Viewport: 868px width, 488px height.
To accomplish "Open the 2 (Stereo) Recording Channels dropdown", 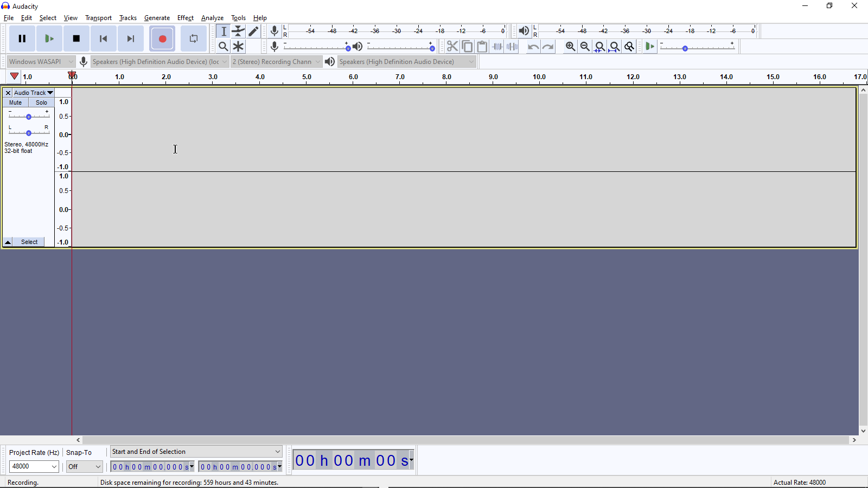I will (x=276, y=62).
